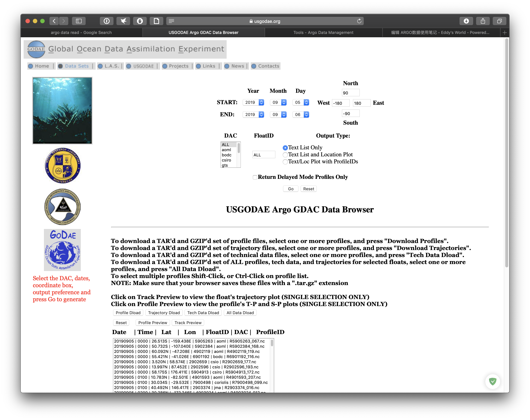The width and height of the screenshot is (530, 420).
Task: Click DAC list scrollbar
Action: [x=239, y=148]
